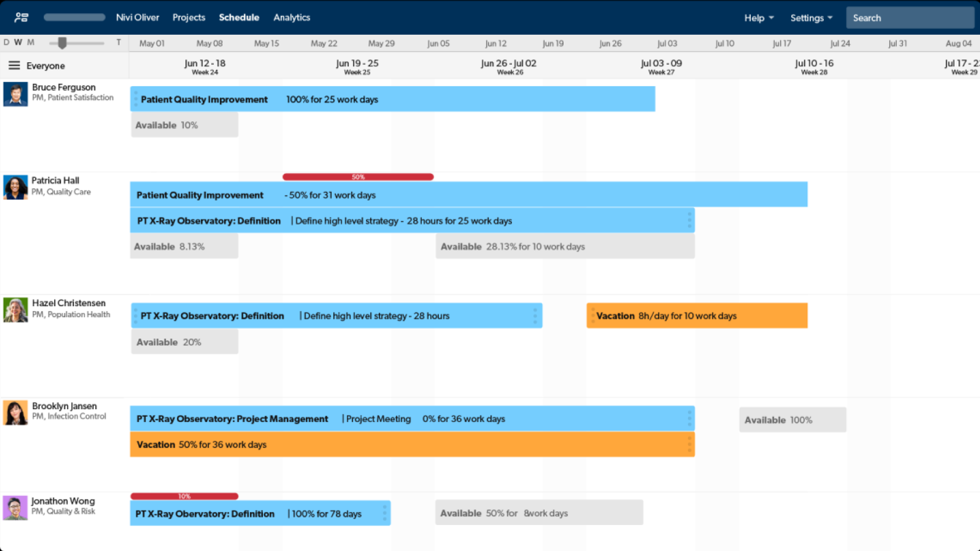Switch timeline to Week view

18,42
